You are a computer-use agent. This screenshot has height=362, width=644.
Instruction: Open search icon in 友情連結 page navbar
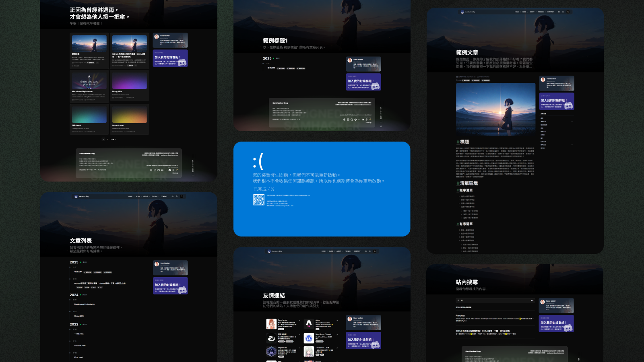click(375, 251)
